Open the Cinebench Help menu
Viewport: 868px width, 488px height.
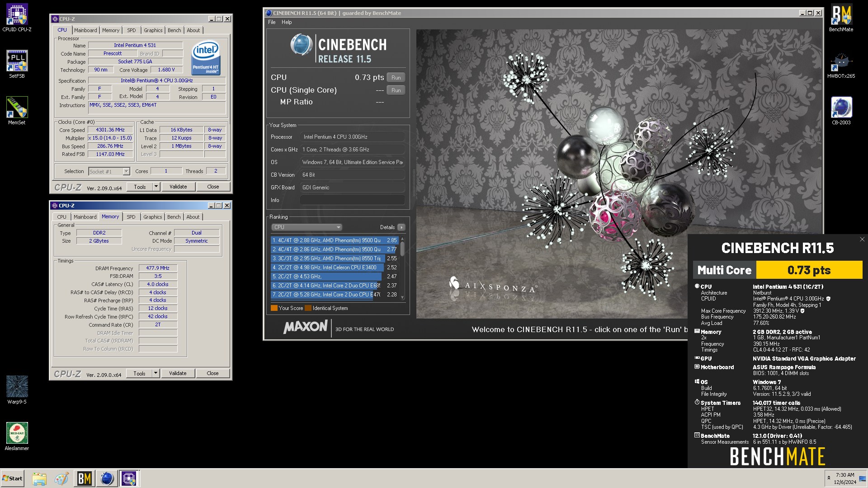(x=287, y=22)
